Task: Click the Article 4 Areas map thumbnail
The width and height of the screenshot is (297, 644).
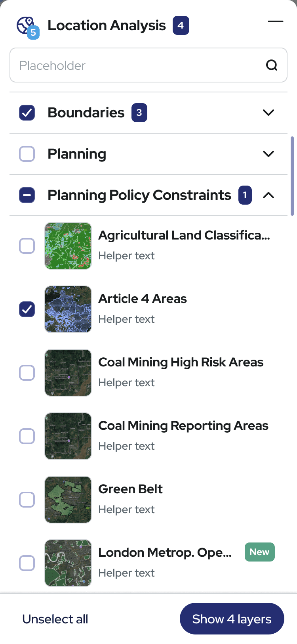Action: pyautogui.click(x=68, y=309)
